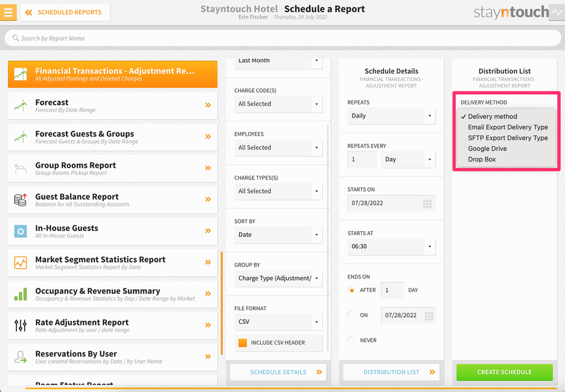The width and height of the screenshot is (565, 392).
Task: Choose 'Delivery method' placeholder option
Action: point(506,117)
